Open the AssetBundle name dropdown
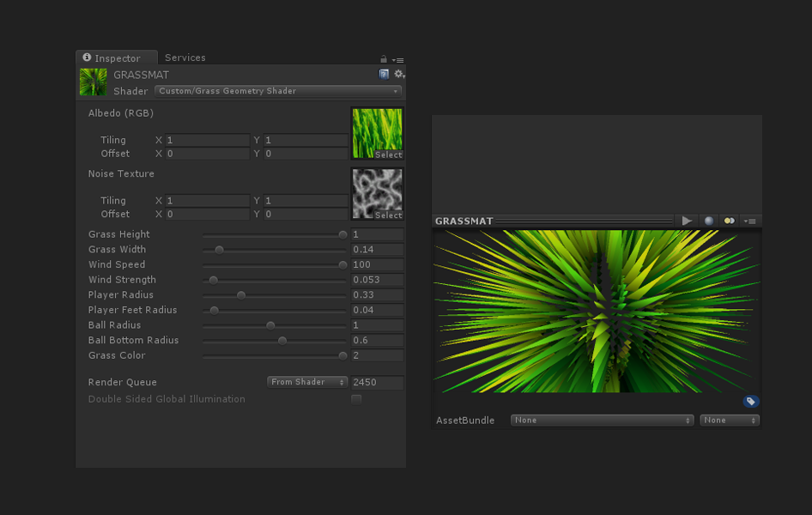Screen dimensions: 812x515 pyautogui.click(x=602, y=421)
